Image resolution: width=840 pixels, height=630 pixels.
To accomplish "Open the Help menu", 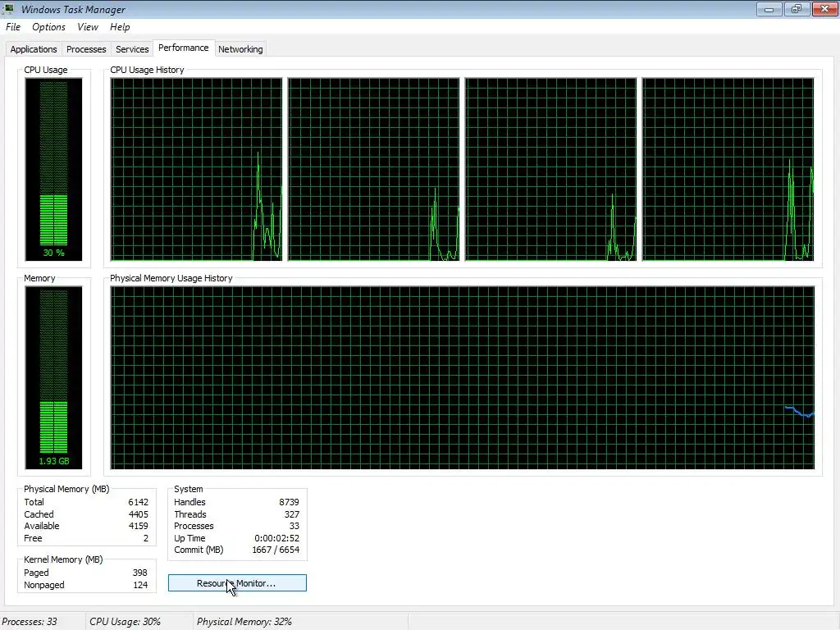I will [x=120, y=27].
